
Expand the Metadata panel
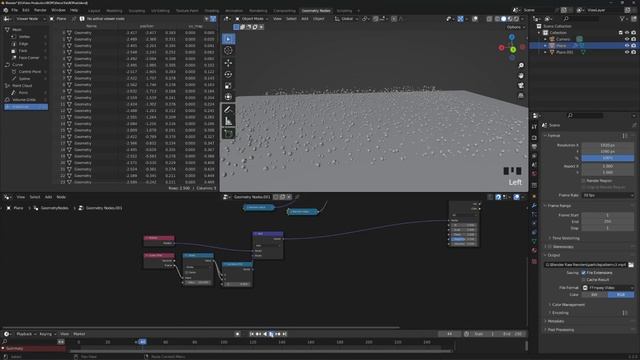point(556,321)
